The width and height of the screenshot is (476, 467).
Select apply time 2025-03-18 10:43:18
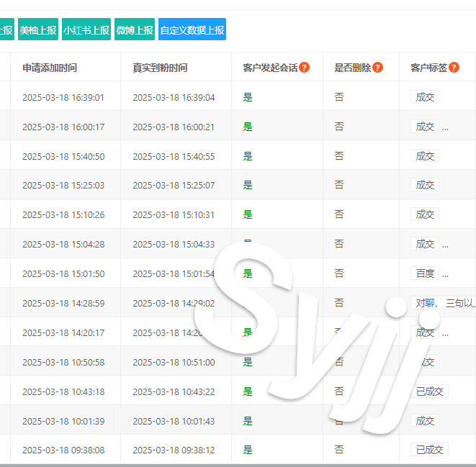click(x=63, y=391)
